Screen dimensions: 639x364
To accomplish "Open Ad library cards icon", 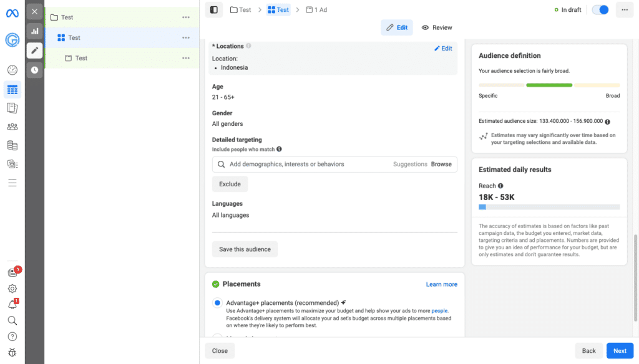I will [12, 164].
